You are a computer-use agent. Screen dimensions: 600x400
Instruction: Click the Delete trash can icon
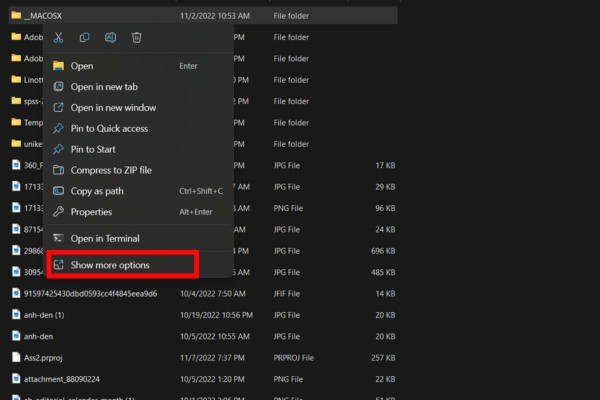coord(137,38)
